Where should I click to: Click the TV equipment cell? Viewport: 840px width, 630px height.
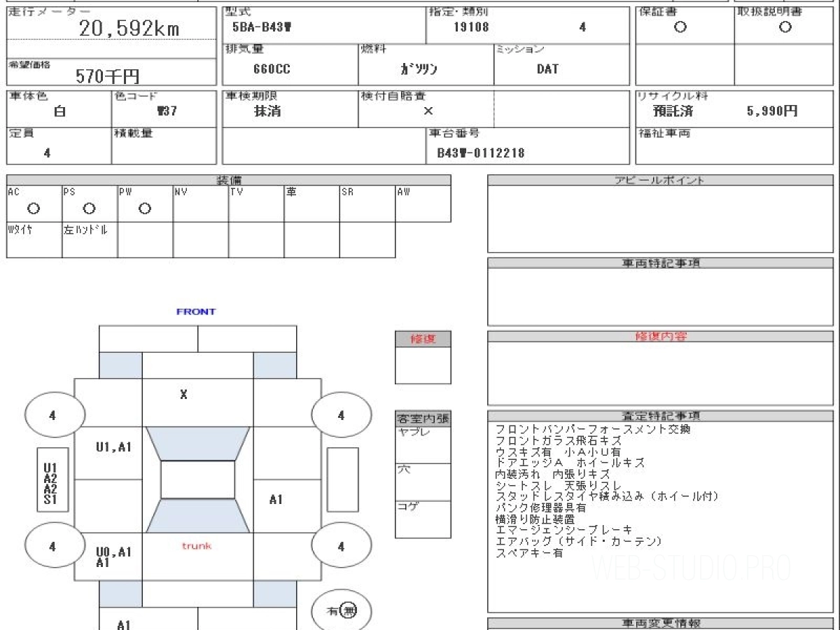click(256, 204)
